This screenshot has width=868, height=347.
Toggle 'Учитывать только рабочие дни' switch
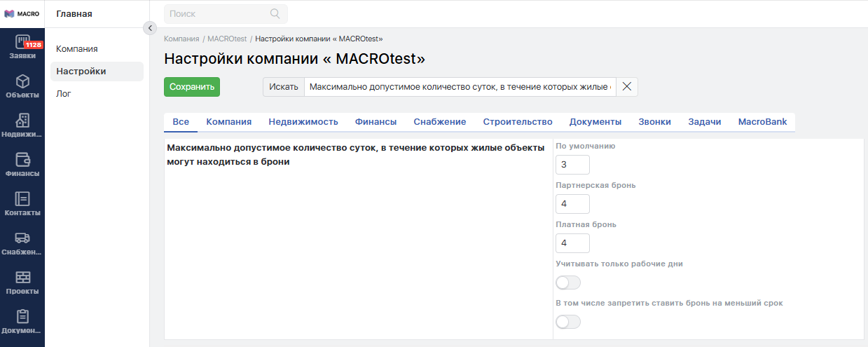tap(568, 283)
